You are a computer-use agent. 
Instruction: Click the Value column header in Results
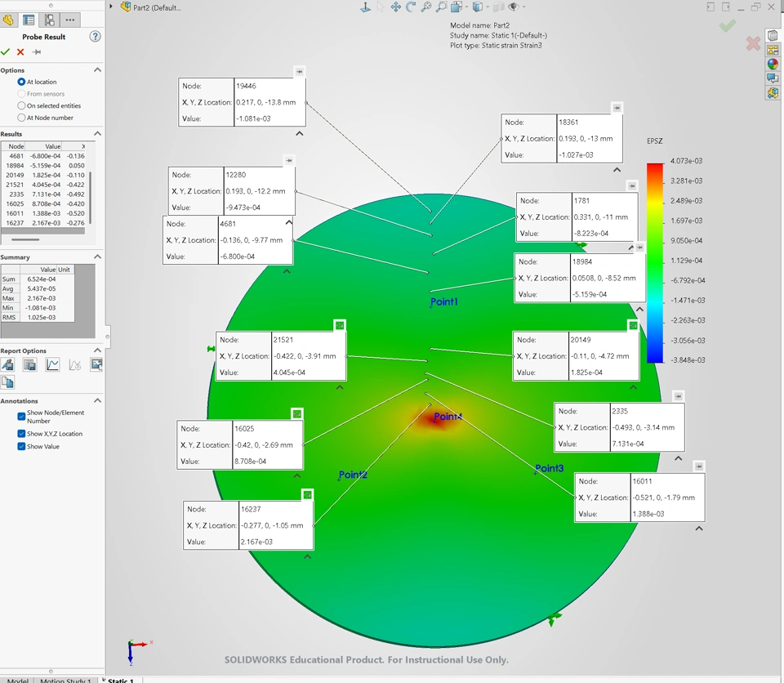click(x=44, y=146)
